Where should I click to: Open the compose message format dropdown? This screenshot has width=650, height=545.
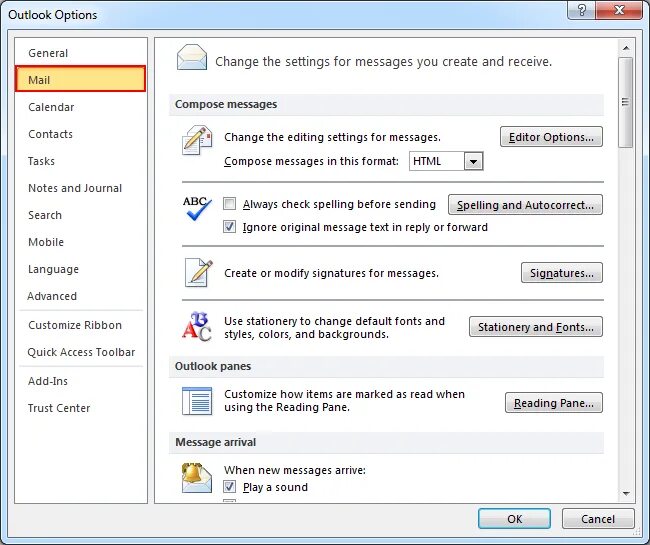[473, 161]
